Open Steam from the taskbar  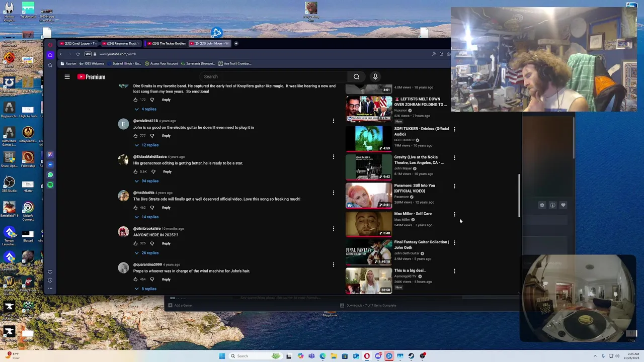(411, 356)
